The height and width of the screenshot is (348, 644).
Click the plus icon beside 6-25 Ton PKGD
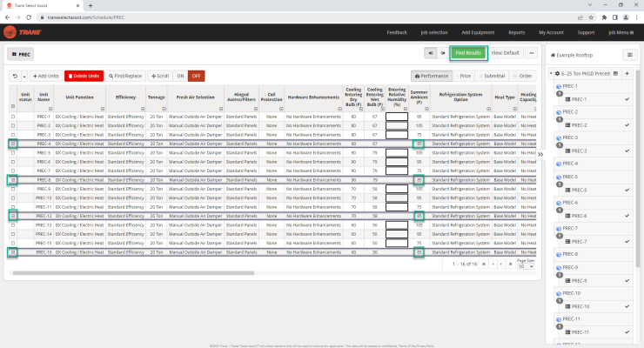pos(627,73)
